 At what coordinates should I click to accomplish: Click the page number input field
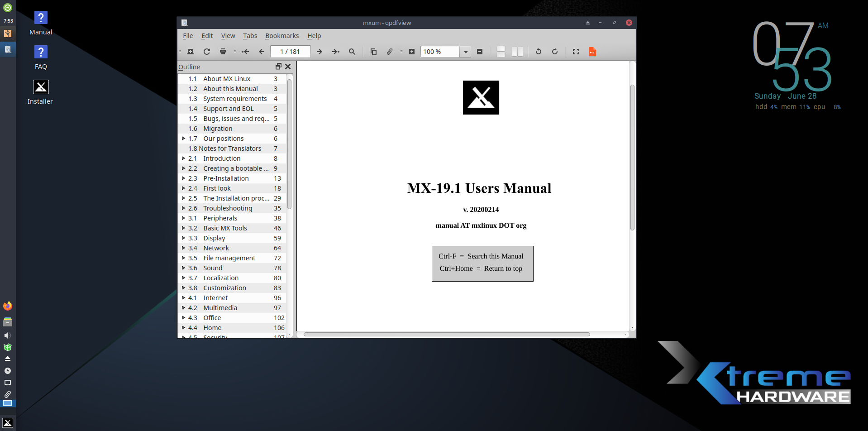(290, 52)
